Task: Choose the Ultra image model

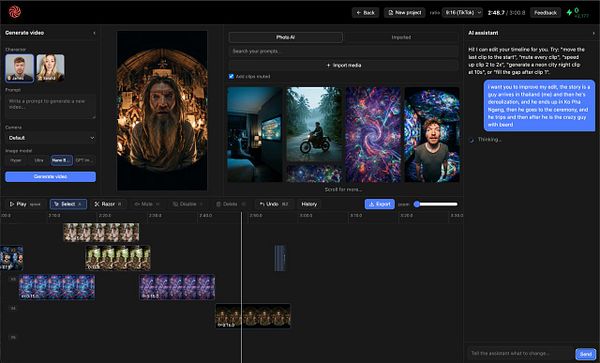Action: (39, 160)
